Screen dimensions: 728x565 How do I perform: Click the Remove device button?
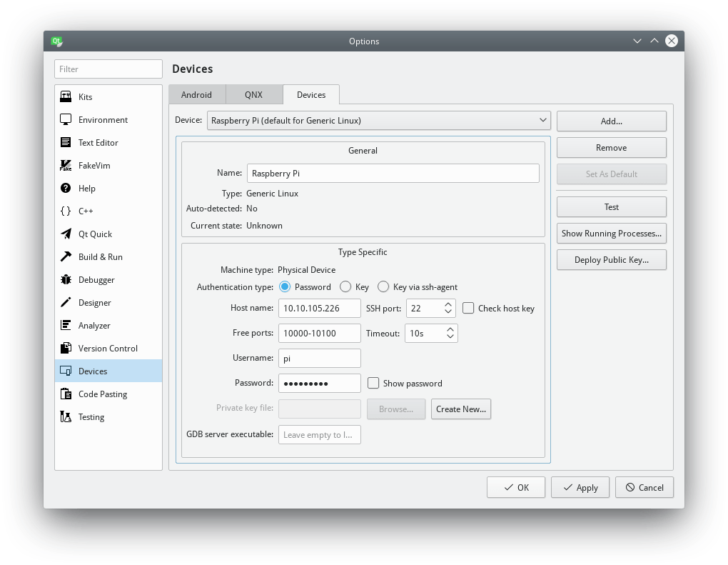[x=612, y=147]
